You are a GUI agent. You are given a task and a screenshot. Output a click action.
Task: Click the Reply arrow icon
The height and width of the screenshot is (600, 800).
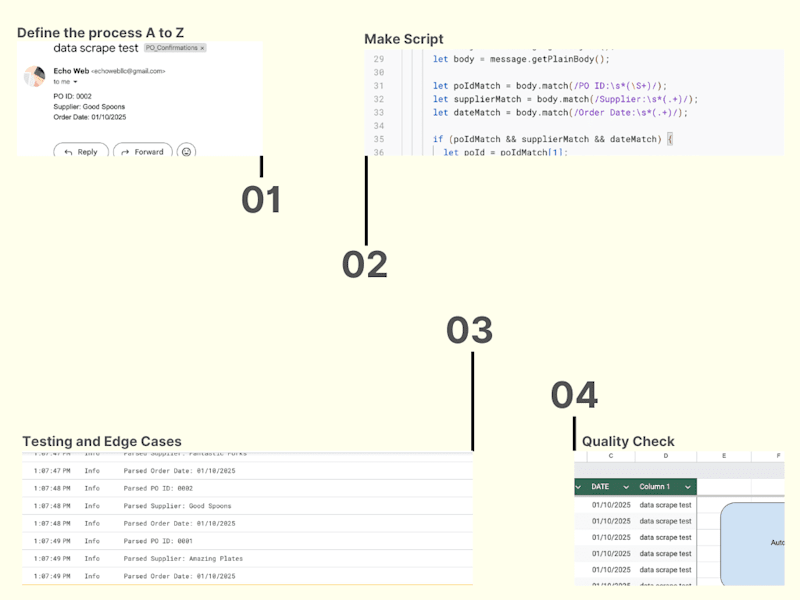pyautogui.click(x=68, y=152)
